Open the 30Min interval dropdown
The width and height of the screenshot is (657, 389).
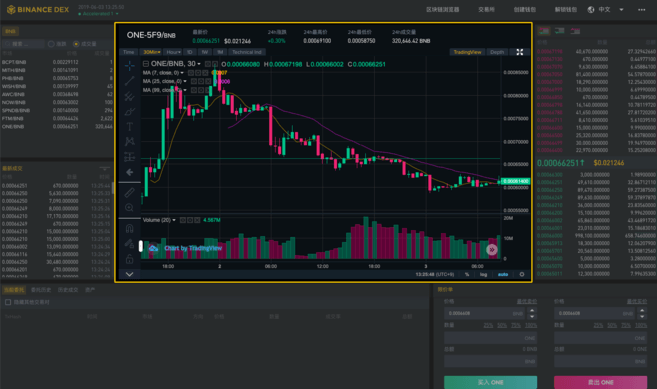click(152, 52)
